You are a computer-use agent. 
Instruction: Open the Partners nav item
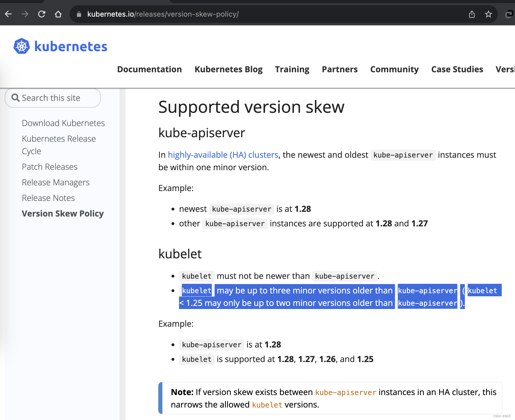click(x=340, y=69)
